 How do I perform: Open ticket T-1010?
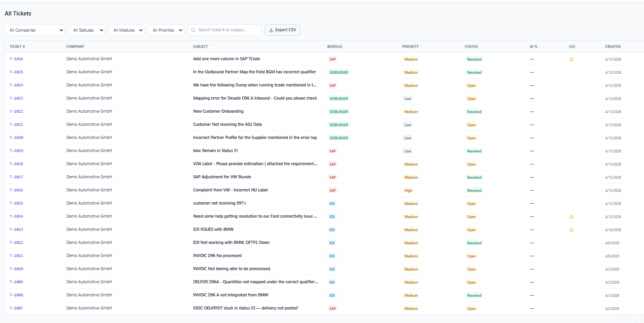(16, 269)
